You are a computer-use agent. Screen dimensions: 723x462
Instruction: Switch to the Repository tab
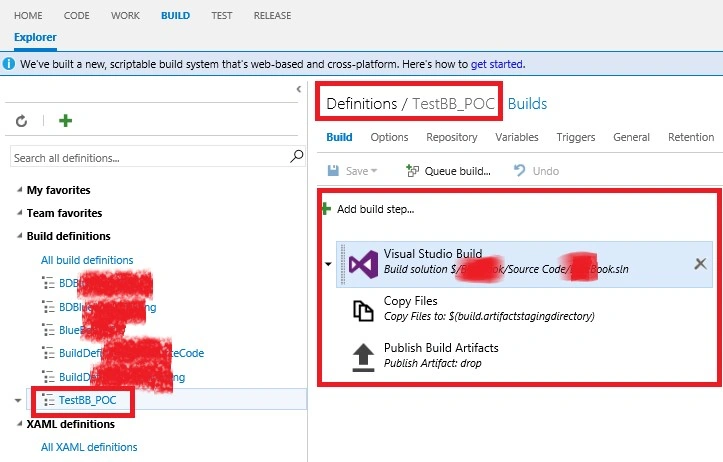tap(451, 137)
